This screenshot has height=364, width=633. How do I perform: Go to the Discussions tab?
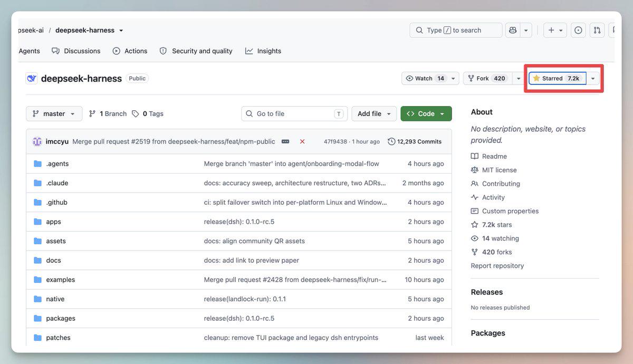tap(76, 51)
